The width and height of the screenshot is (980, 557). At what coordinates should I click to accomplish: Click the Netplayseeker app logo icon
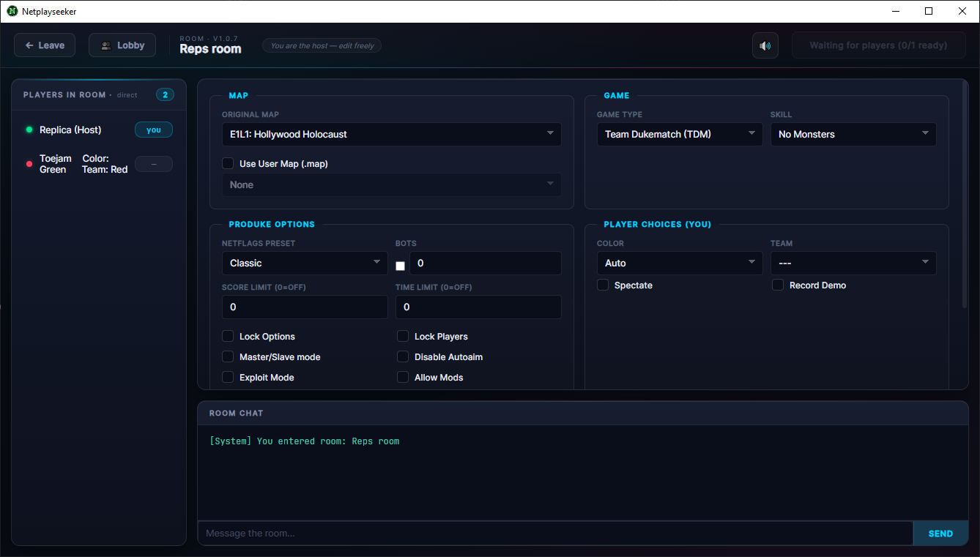coord(12,11)
